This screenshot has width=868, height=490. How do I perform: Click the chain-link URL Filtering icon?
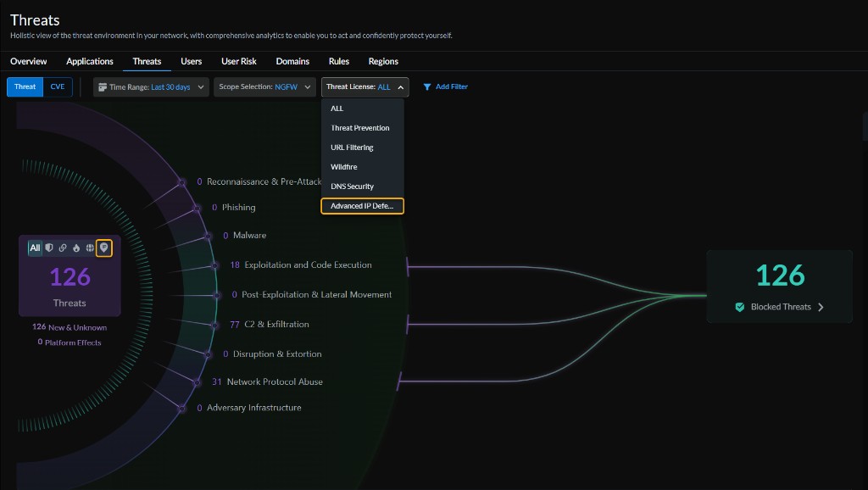63,248
